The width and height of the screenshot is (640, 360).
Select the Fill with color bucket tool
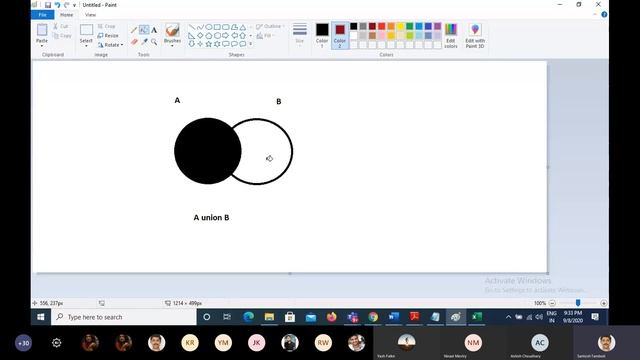click(144, 30)
